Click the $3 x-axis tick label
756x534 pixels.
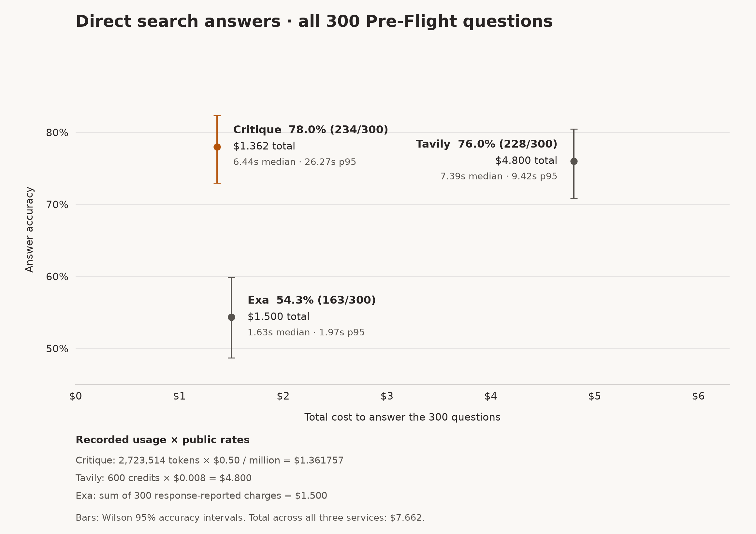click(387, 397)
